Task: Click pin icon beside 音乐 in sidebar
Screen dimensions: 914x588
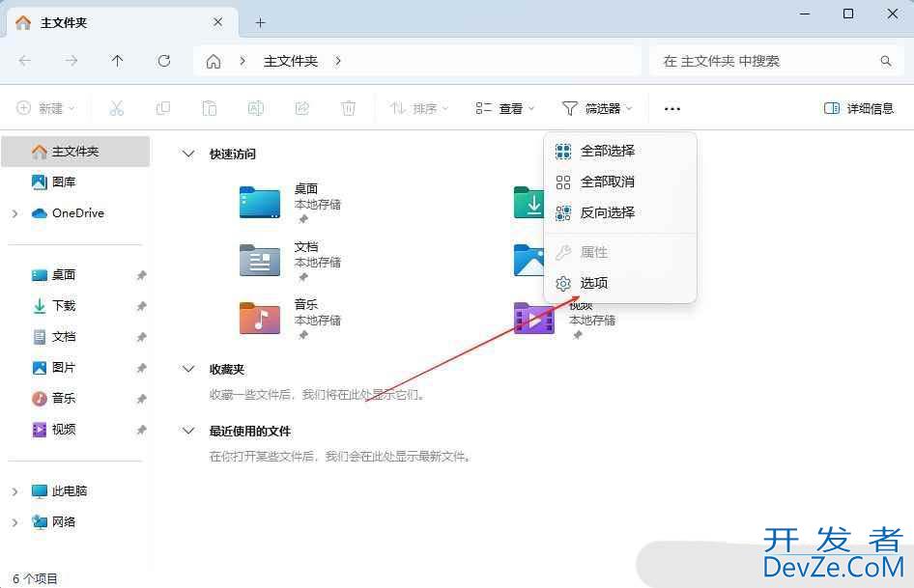Action: pyautogui.click(x=141, y=399)
